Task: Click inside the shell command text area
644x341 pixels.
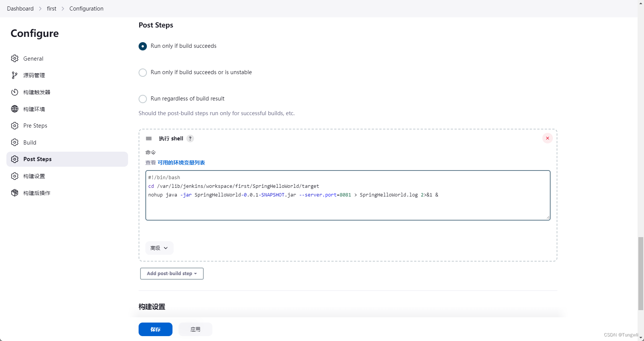Action: tap(348, 195)
